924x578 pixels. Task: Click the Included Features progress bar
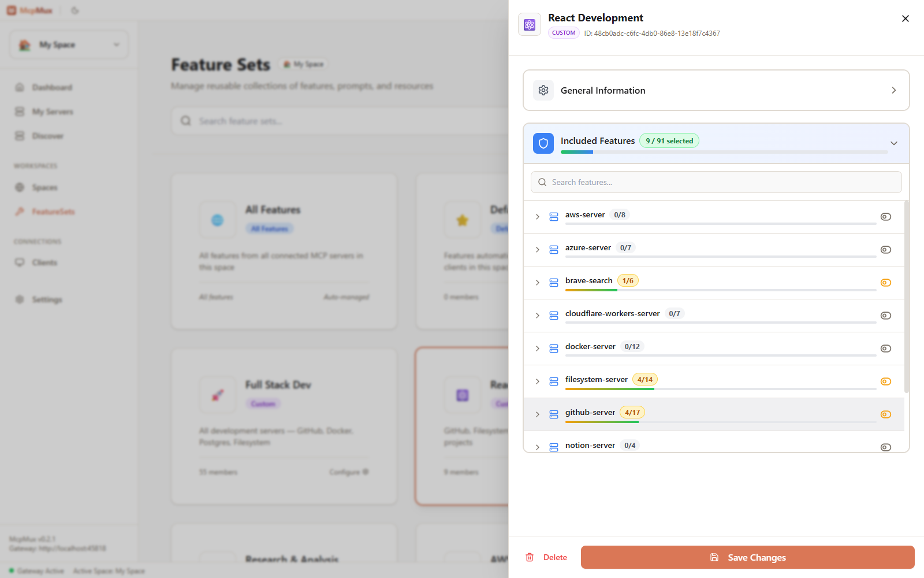[724, 152]
